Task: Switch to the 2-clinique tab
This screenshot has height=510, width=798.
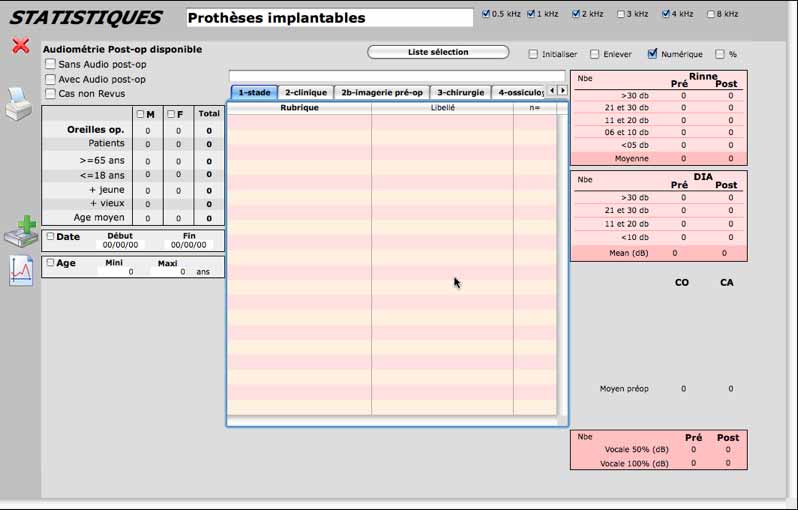Action: coord(306,93)
